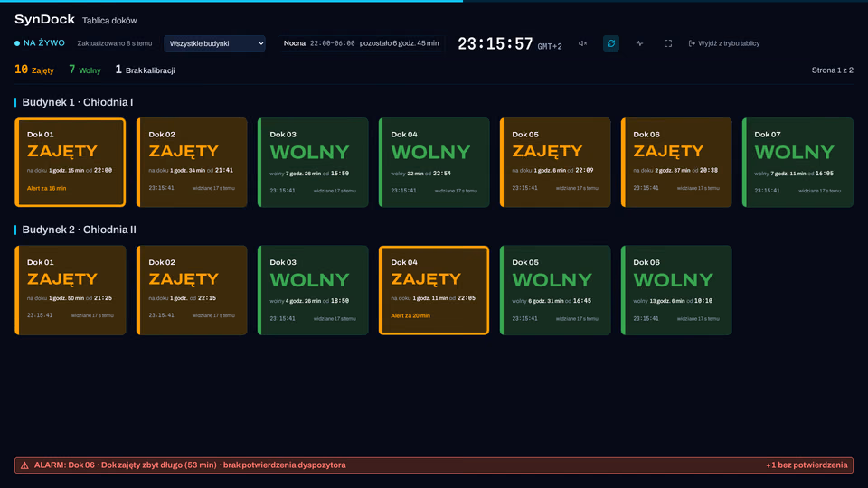This screenshot has width=868, height=488.
Task: Open Budynek 2 Dok 05 free card since 16:45
Action: [555, 290]
